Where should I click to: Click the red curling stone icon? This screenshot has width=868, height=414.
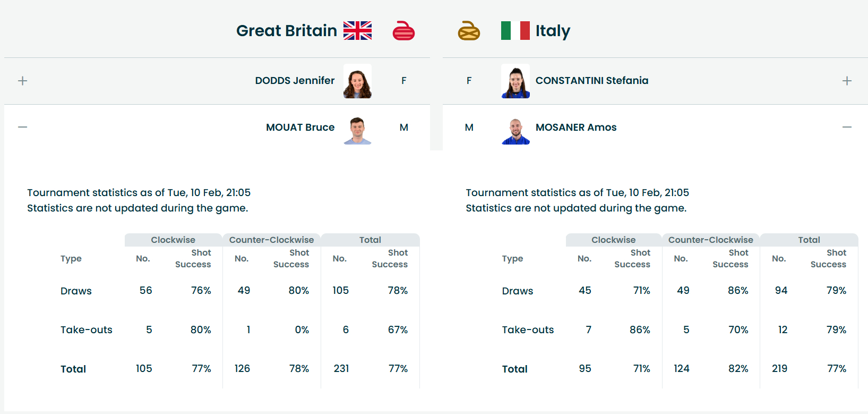[403, 31]
